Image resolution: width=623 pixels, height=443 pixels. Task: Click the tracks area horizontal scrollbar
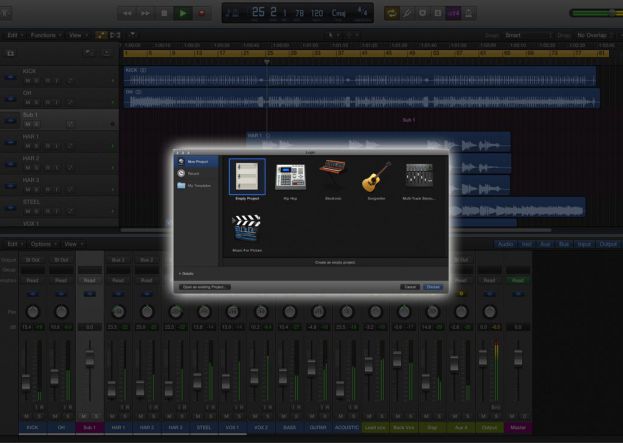[x=336, y=230]
